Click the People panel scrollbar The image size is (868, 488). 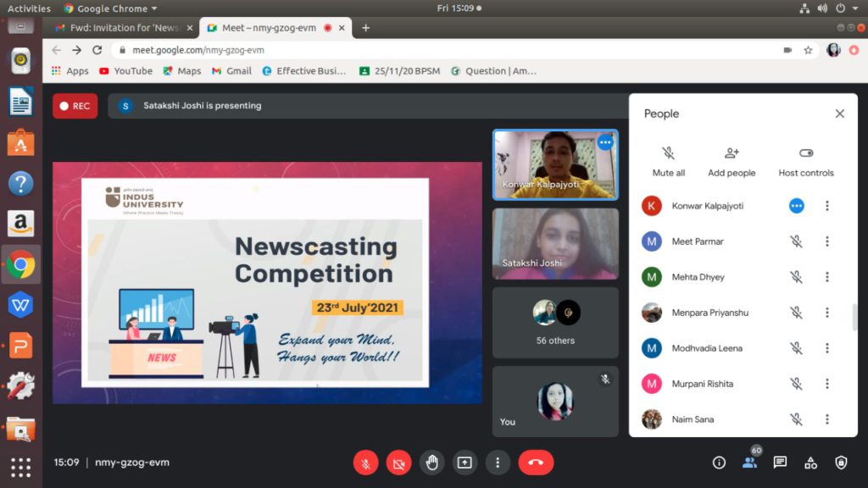[x=854, y=317]
